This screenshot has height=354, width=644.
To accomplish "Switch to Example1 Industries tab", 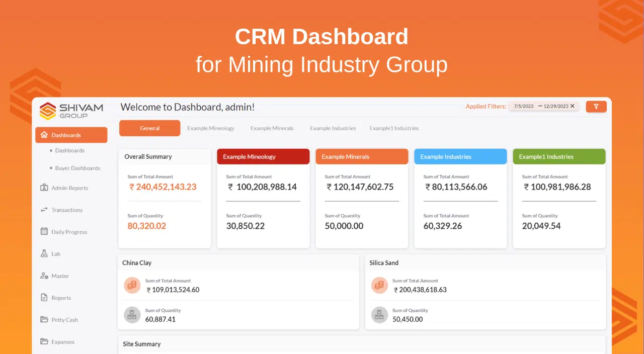I will click(394, 128).
